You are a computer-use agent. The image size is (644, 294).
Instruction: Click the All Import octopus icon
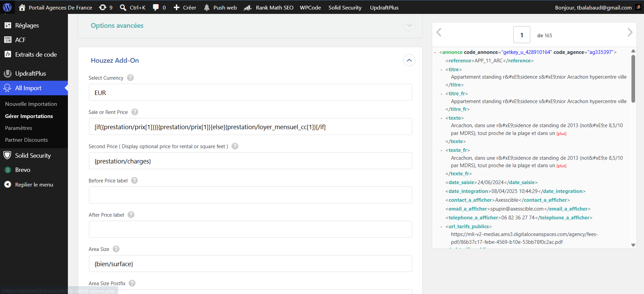[7, 88]
